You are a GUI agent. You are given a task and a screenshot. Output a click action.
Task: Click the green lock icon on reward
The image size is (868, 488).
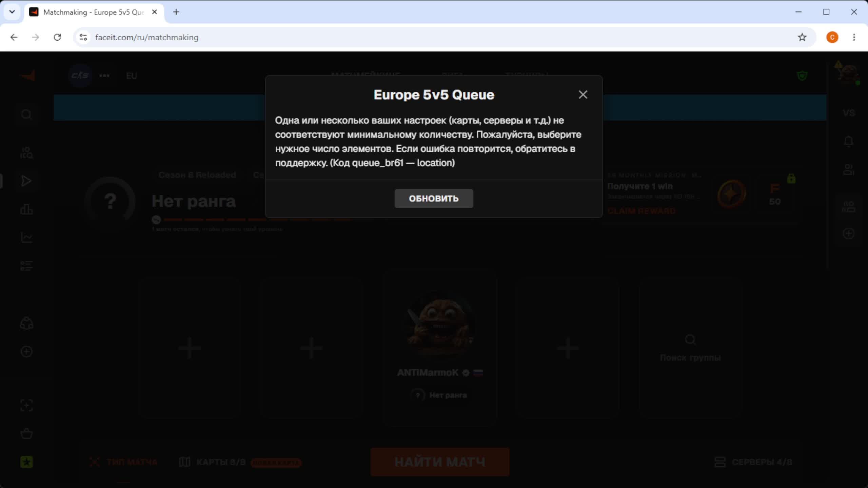click(x=791, y=178)
